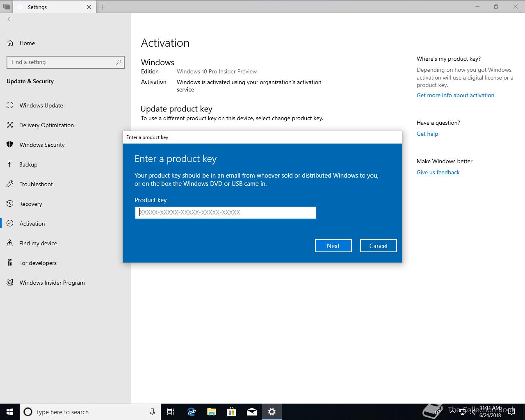Open the Mail app from taskbar
Screen dimensions: 525x420
[251, 412]
